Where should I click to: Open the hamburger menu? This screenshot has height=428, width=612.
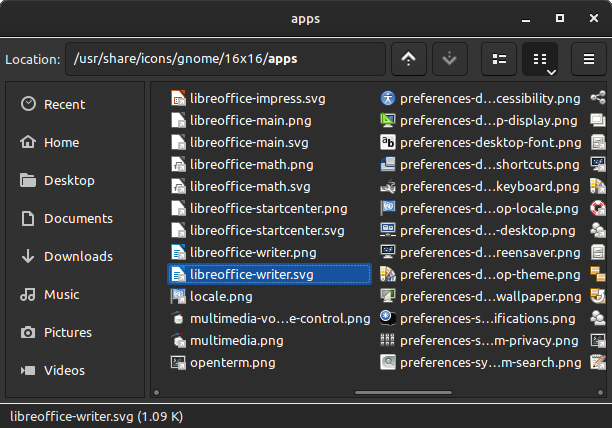click(589, 59)
